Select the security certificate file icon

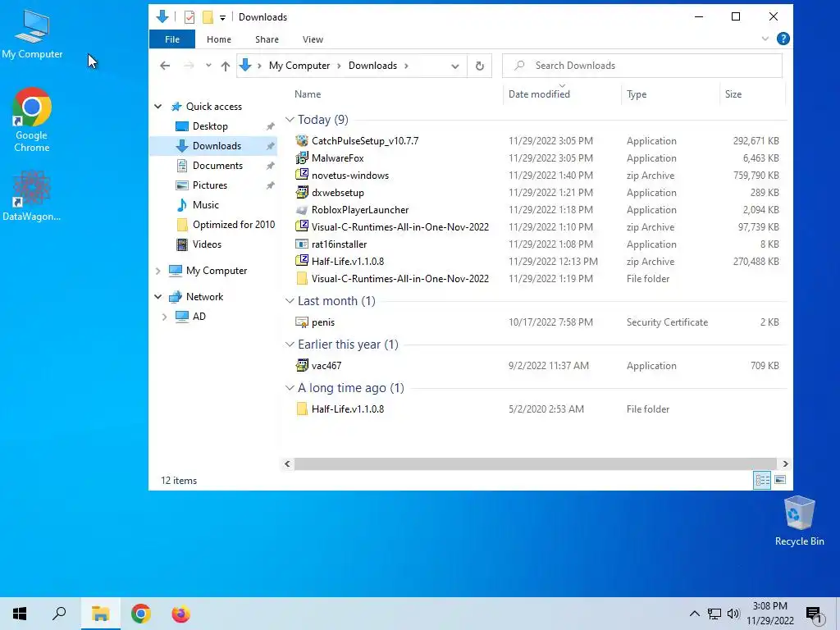302,322
